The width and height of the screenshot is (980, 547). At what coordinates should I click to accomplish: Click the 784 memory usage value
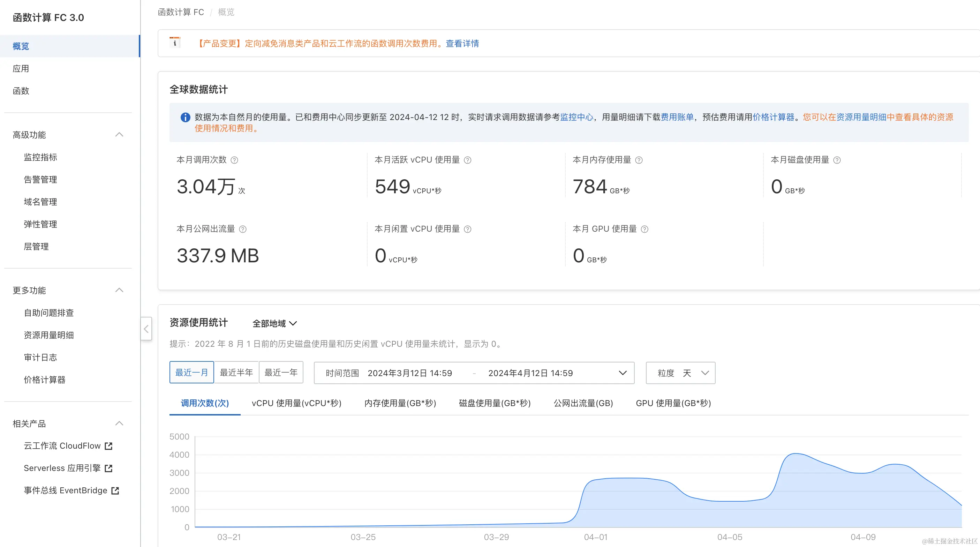coord(590,187)
